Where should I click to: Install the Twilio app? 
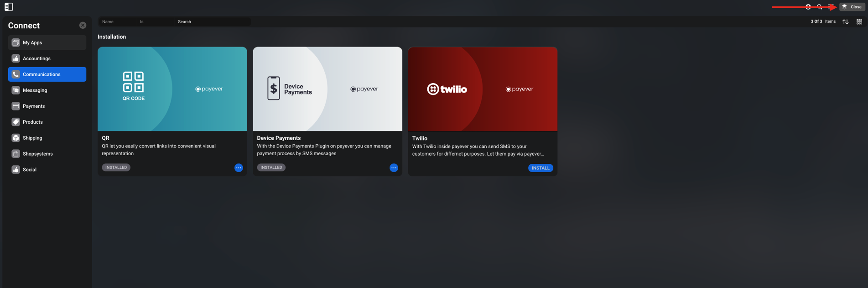pyautogui.click(x=541, y=168)
